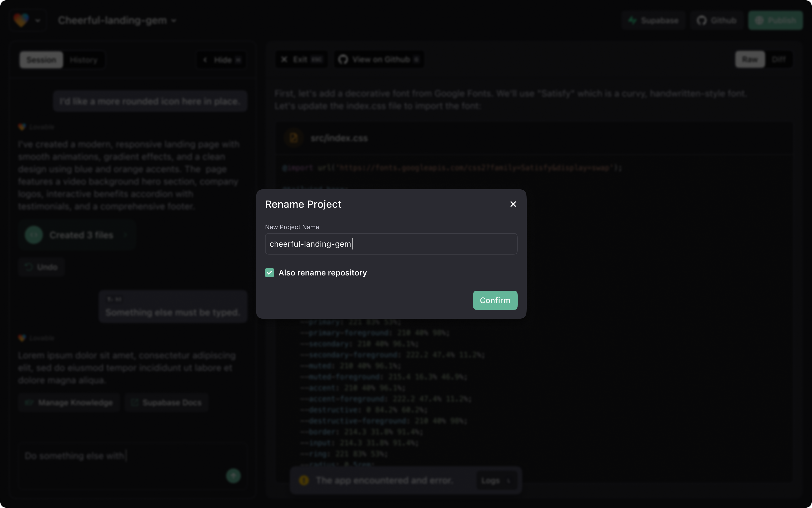This screenshot has width=812, height=508.
Task: Click the src/index.css file icon
Action: (294, 138)
